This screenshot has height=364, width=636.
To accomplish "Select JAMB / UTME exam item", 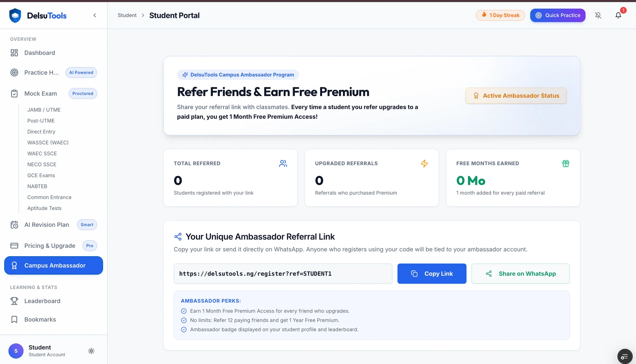I will 44,110.
